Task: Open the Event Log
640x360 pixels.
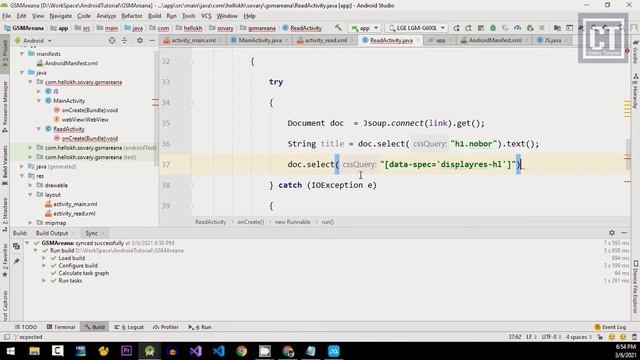Action: click(610, 327)
